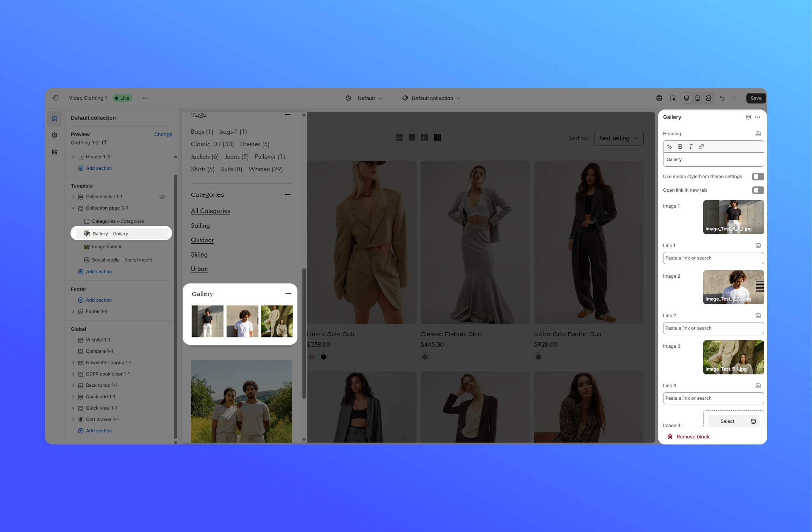Select the Compare 1-1 section

99,351
